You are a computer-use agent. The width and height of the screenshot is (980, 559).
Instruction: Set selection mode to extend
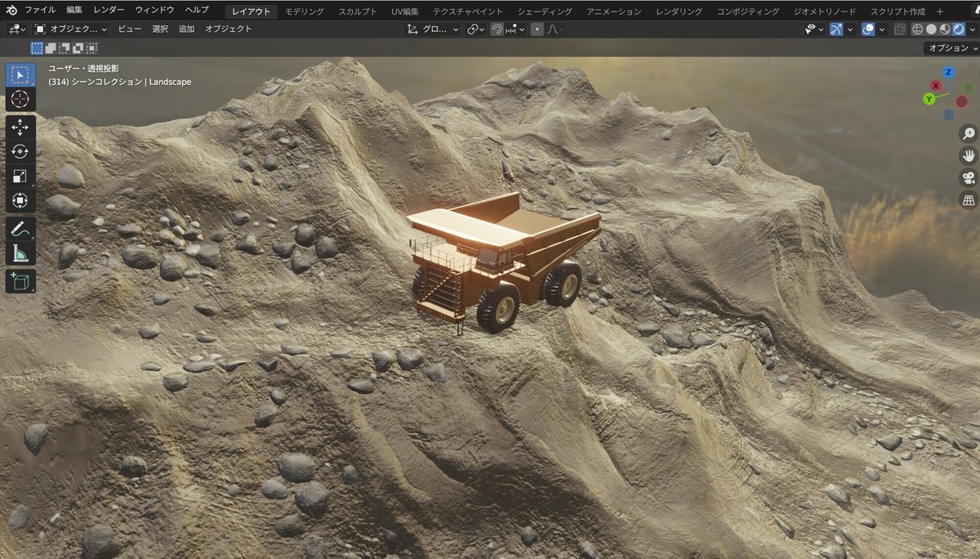pos(51,48)
